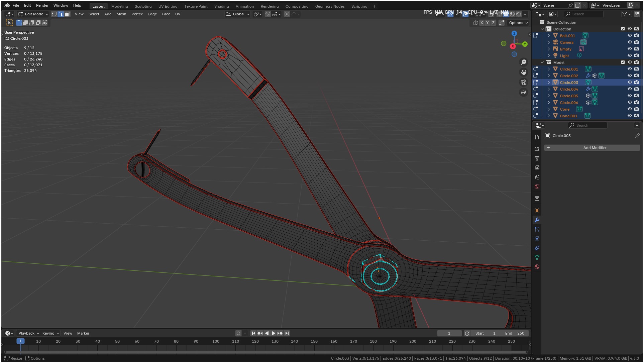Open the Object Data mesh tab
This screenshot has height=363, width=644.
tap(537, 257)
